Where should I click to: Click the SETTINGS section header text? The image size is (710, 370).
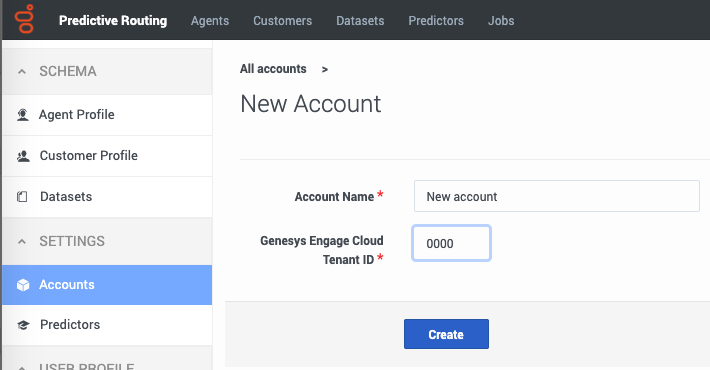(x=72, y=241)
